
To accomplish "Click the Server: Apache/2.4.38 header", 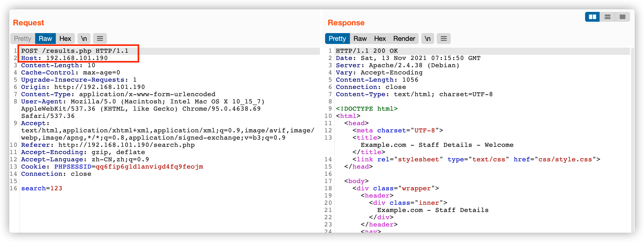I will point(398,65).
